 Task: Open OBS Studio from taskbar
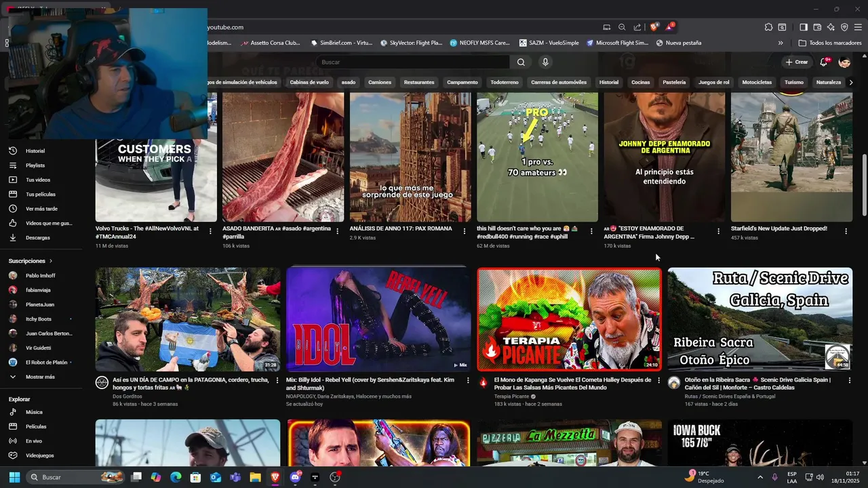pyautogui.click(x=334, y=477)
